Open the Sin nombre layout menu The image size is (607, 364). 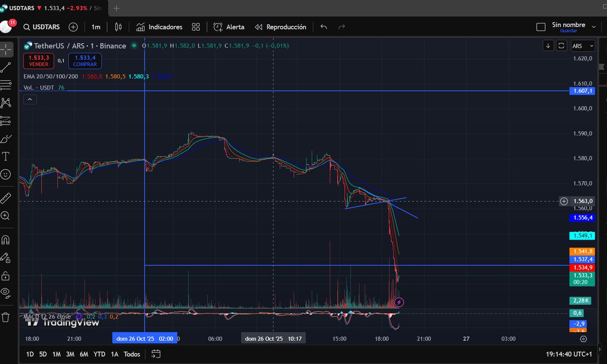(569, 25)
